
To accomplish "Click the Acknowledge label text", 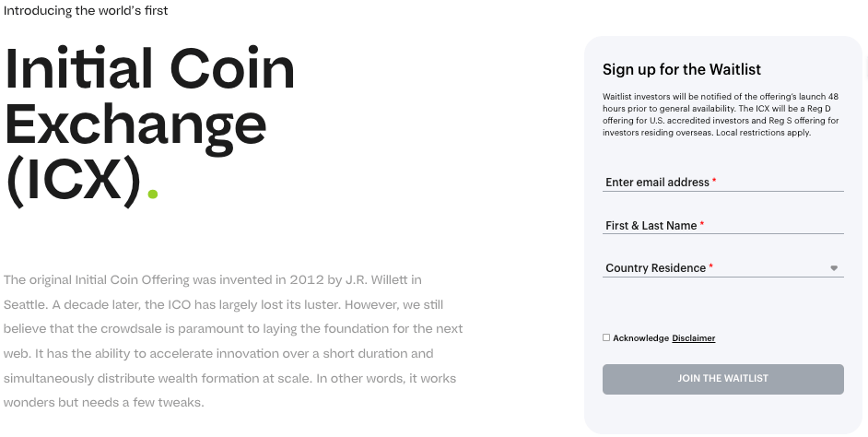I will pyautogui.click(x=640, y=338).
